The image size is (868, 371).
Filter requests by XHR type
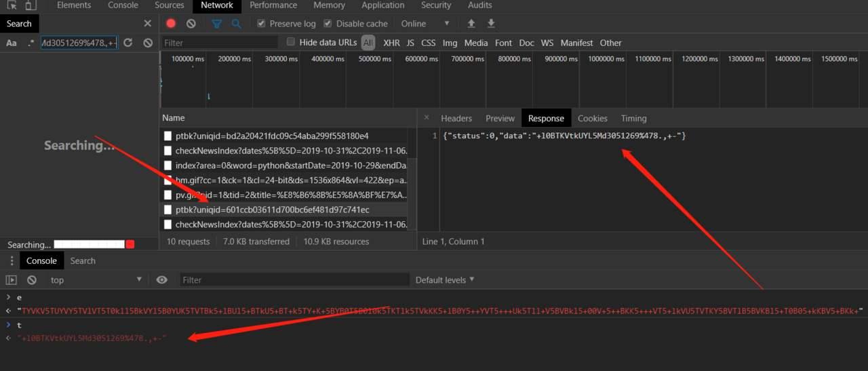(x=391, y=43)
